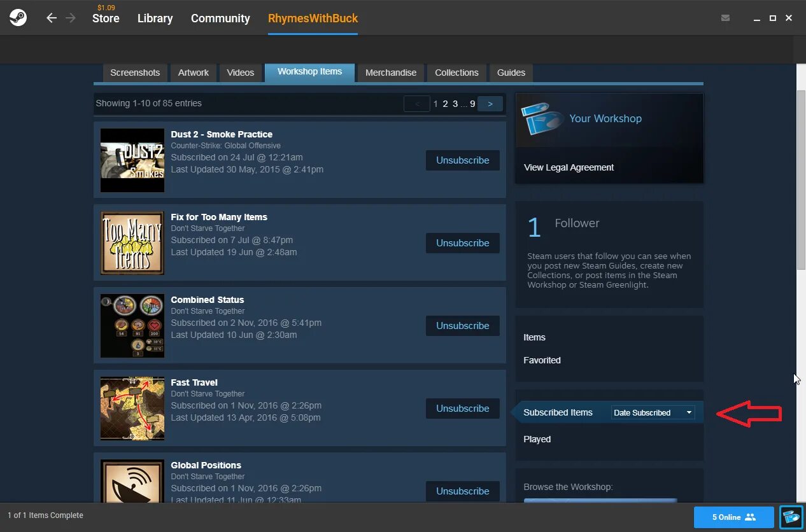The image size is (806, 532).
Task: Unsubscribe from Fast Travel
Action: point(463,409)
